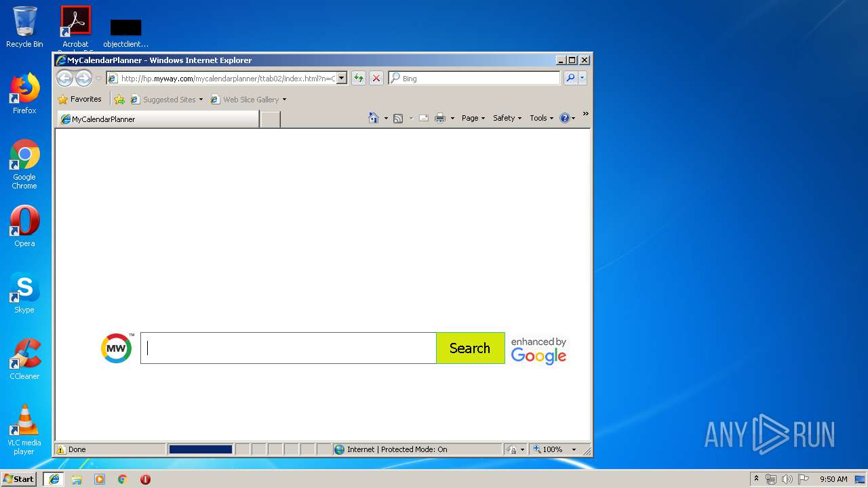
Task: Click the Windows Start button
Action: coord(18,479)
